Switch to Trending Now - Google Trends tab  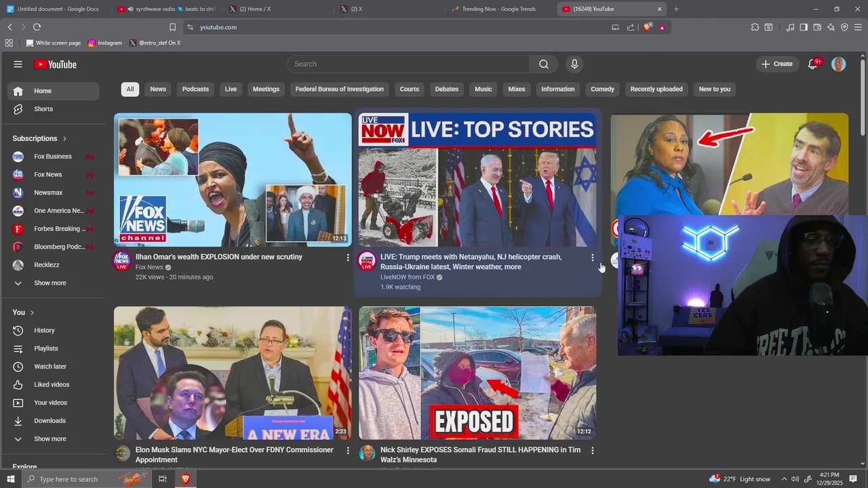pos(499,9)
